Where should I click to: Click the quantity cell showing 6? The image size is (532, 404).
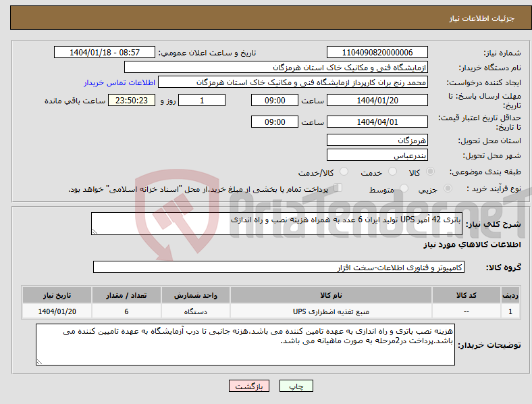click(126, 311)
